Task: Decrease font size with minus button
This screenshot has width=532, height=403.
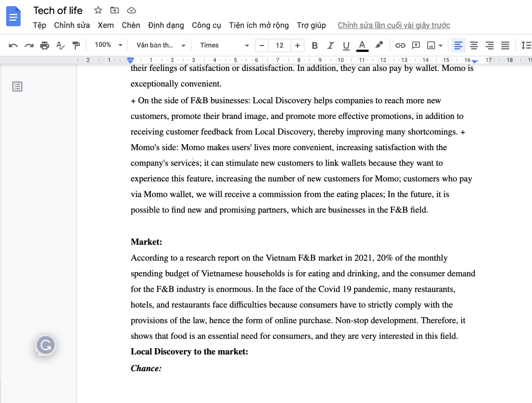Action: (262, 45)
